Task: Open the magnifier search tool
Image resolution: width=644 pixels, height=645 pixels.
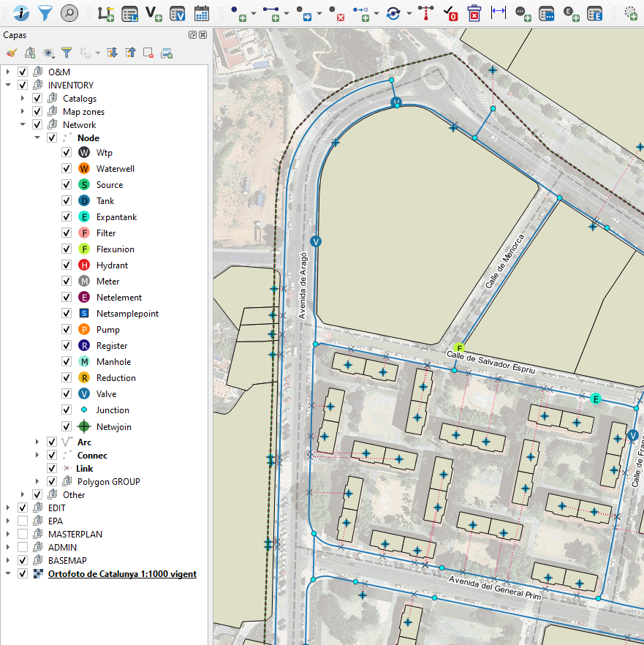Action: coord(69,13)
